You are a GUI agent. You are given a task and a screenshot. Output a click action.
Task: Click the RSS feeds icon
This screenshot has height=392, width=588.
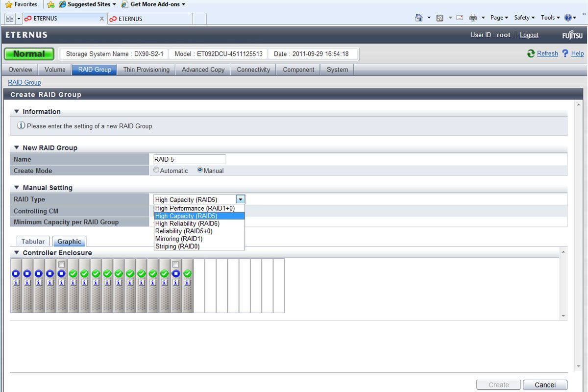(440, 18)
